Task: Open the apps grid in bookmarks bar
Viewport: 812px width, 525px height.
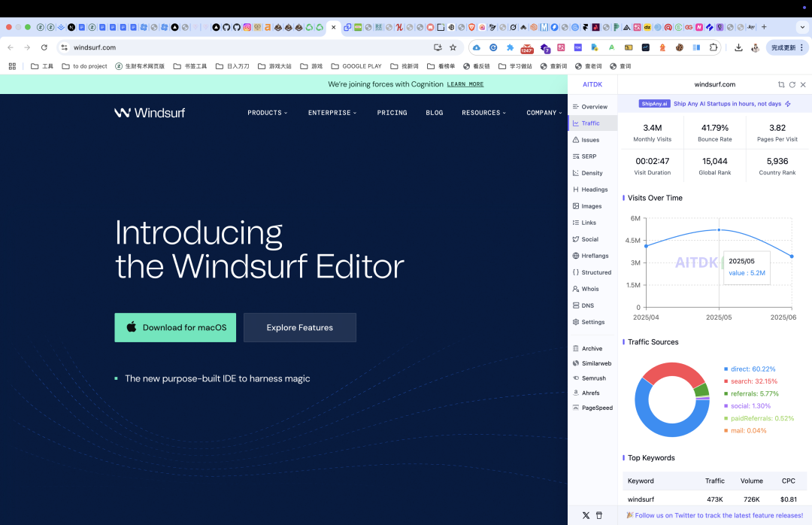Action: click(13, 66)
